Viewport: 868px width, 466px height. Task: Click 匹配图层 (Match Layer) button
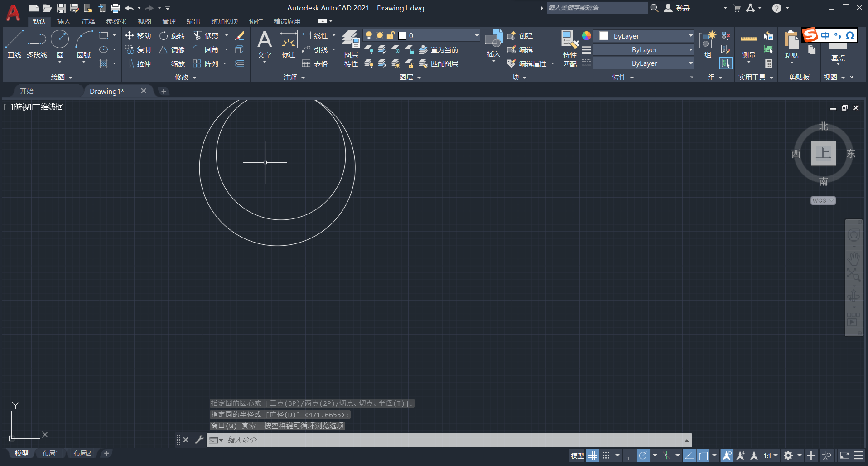[439, 63]
